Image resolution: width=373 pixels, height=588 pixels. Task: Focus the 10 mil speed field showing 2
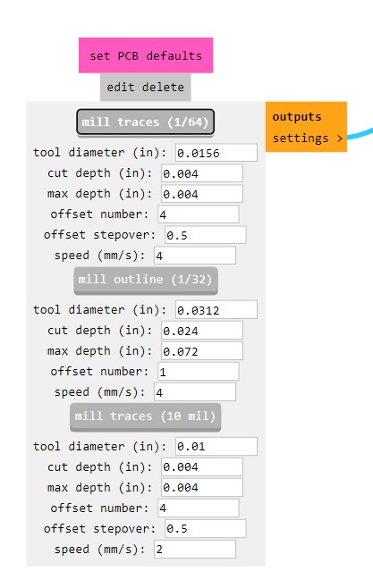click(195, 550)
